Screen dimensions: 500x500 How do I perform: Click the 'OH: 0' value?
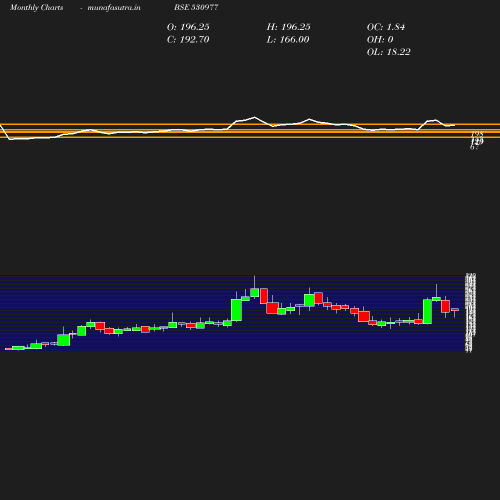pyautogui.click(x=380, y=39)
